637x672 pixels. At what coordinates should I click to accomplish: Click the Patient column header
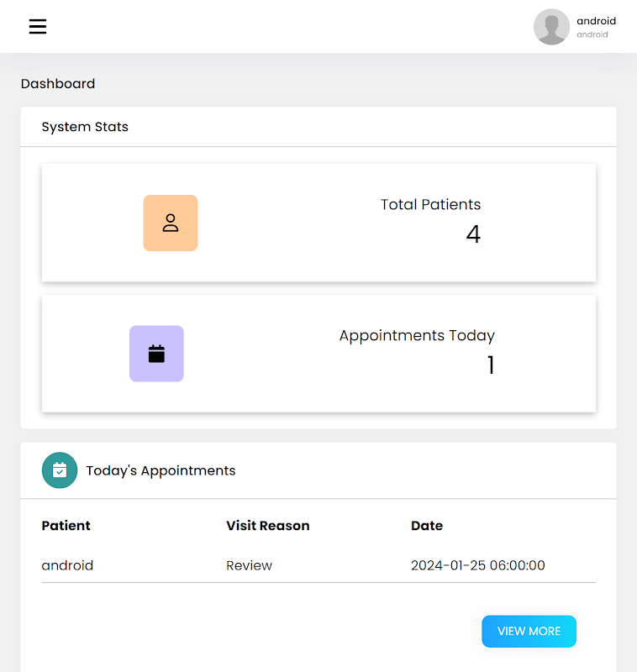coord(66,526)
